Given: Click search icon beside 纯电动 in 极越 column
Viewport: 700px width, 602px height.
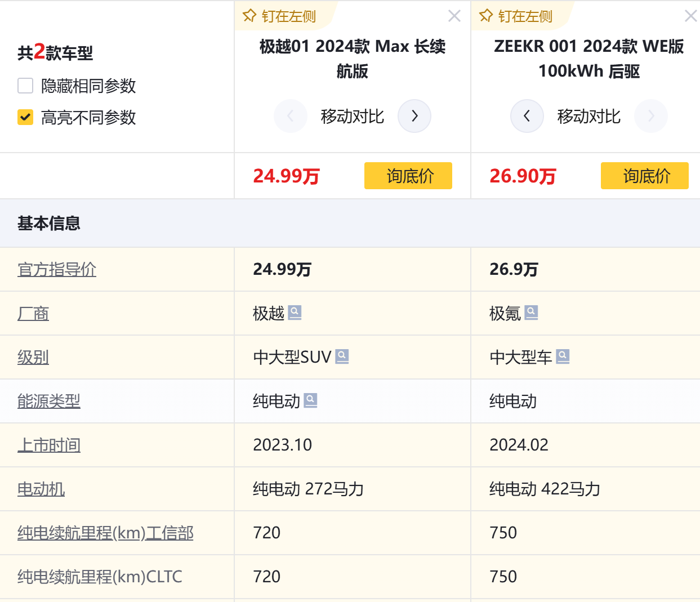Looking at the screenshot, I should 310,400.
